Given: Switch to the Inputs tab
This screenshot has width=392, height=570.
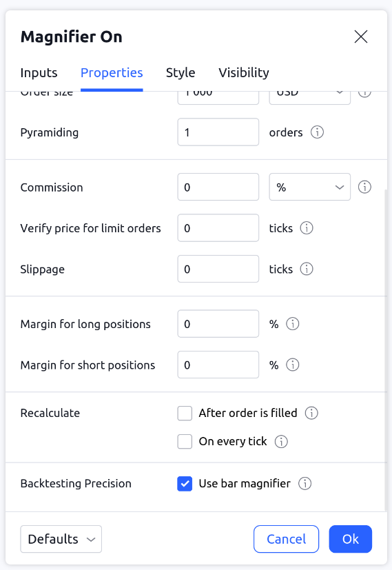Looking at the screenshot, I should point(39,72).
